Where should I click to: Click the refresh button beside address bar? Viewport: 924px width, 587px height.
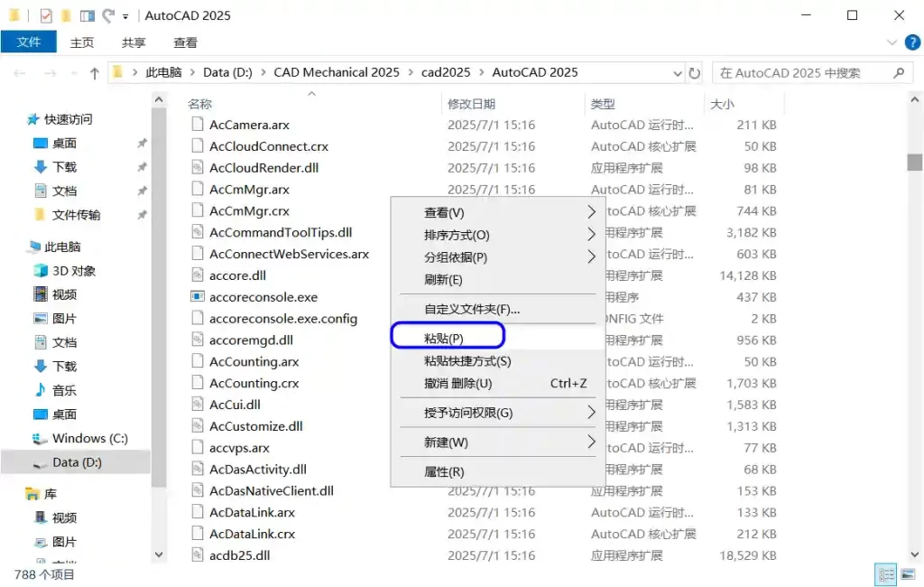point(695,73)
